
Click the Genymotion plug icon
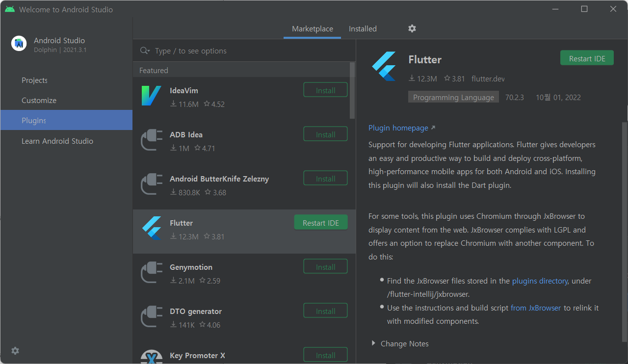(151, 272)
